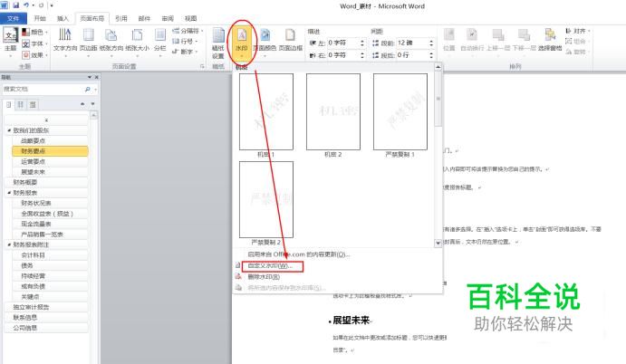Click the left indent 0 字符 field

tap(343, 43)
